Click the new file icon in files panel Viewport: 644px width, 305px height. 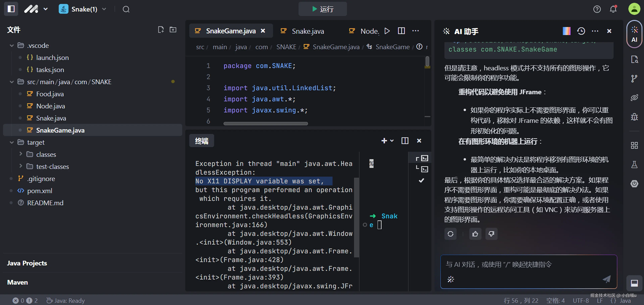161,30
